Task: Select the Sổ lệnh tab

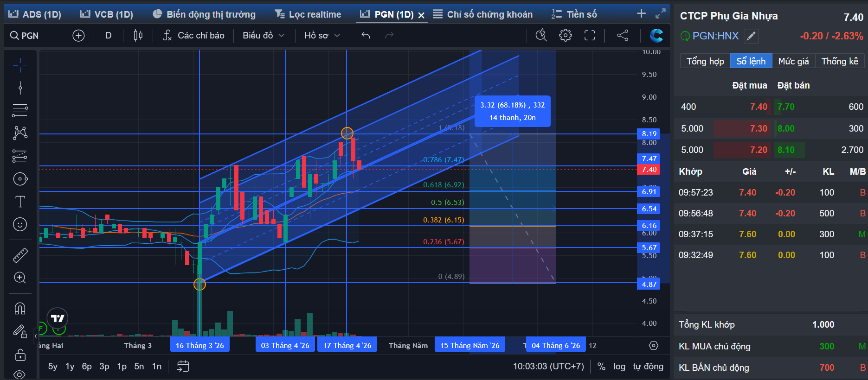Action: pyautogui.click(x=751, y=61)
